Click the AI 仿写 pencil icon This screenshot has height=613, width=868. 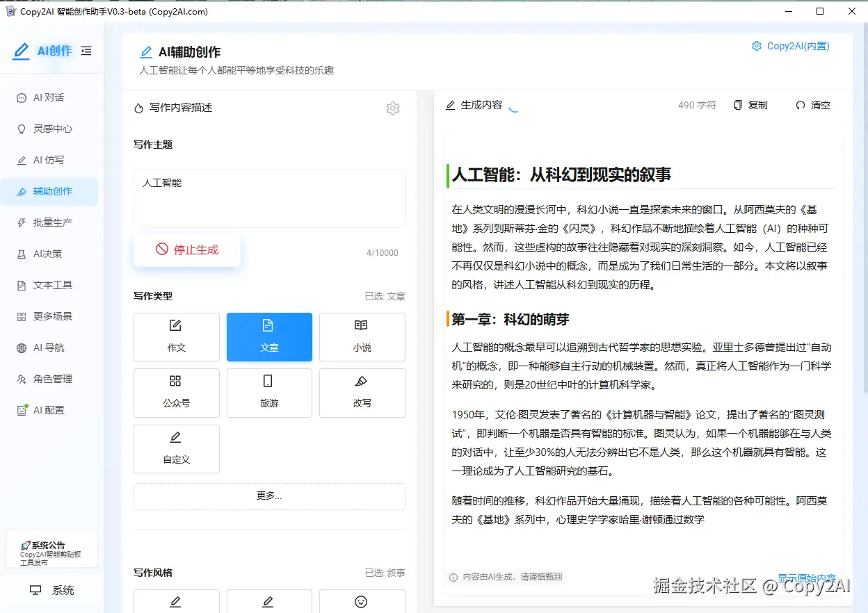[x=22, y=161]
